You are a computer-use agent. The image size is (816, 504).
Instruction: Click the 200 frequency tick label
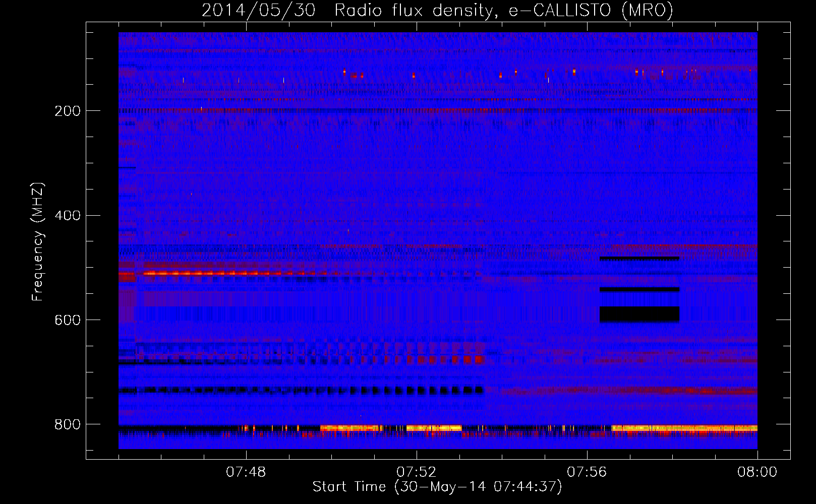[x=67, y=111]
